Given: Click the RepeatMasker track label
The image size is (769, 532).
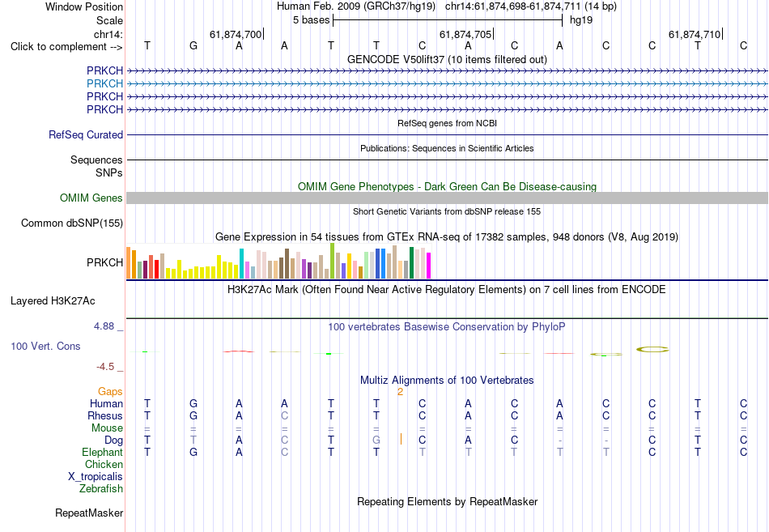Looking at the screenshot, I should click(89, 513).
